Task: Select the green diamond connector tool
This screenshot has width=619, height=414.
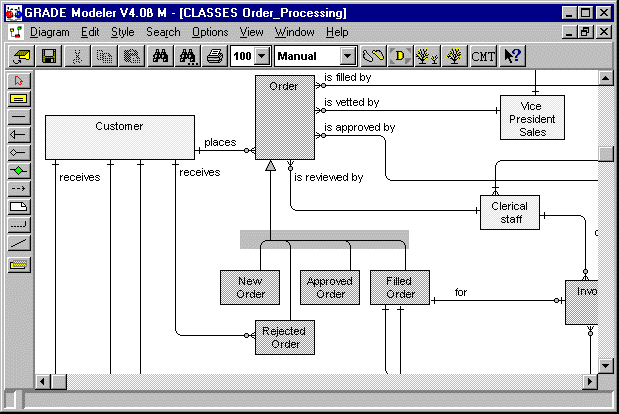Action: [x=18, y=170]
